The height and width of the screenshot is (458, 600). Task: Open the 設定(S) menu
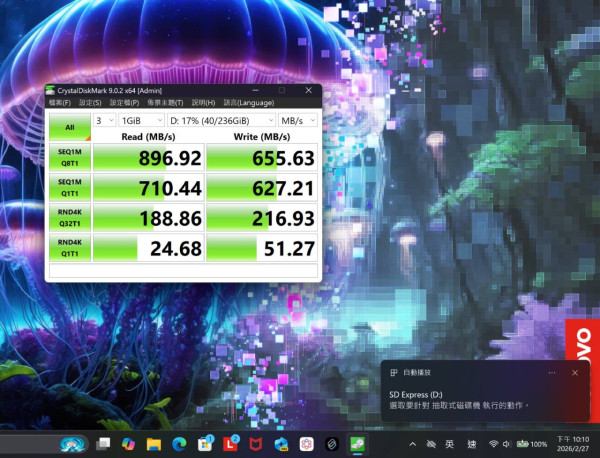click(90, 103)
